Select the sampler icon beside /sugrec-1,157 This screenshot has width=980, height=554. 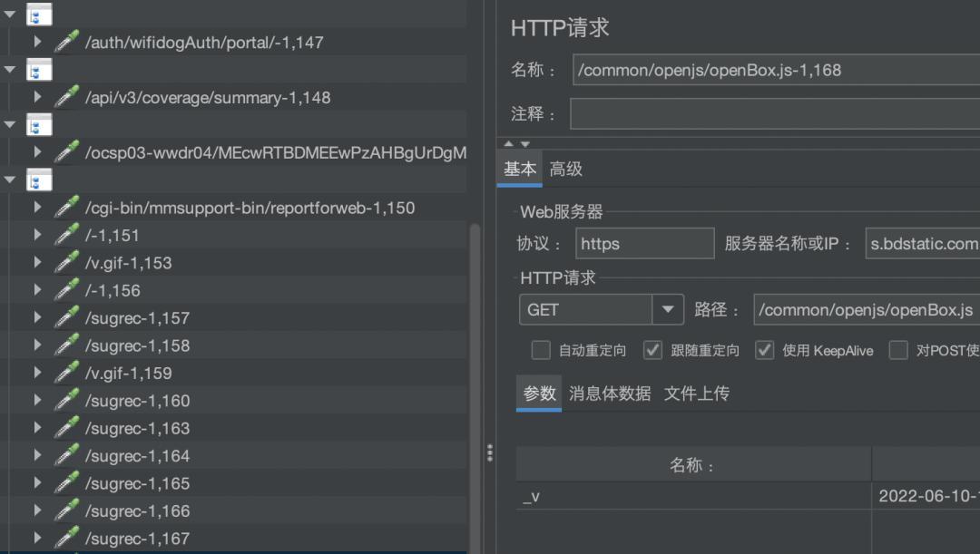(x=66, y=317)
